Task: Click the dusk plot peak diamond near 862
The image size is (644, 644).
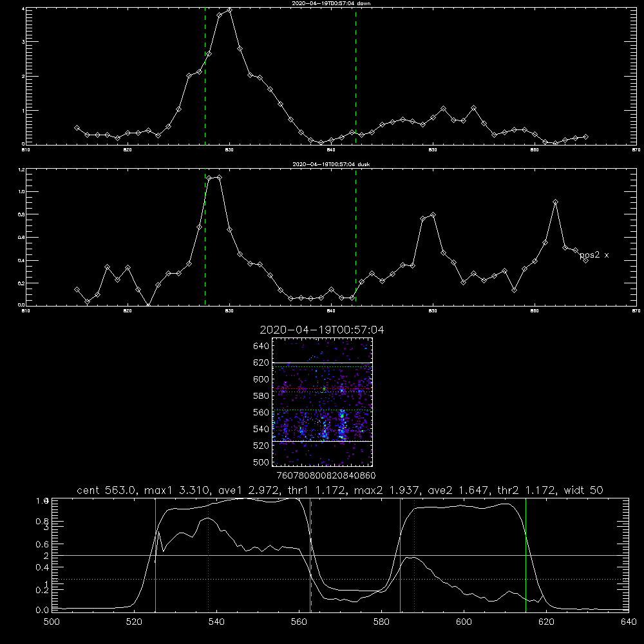Action: [x=555, y=202]
